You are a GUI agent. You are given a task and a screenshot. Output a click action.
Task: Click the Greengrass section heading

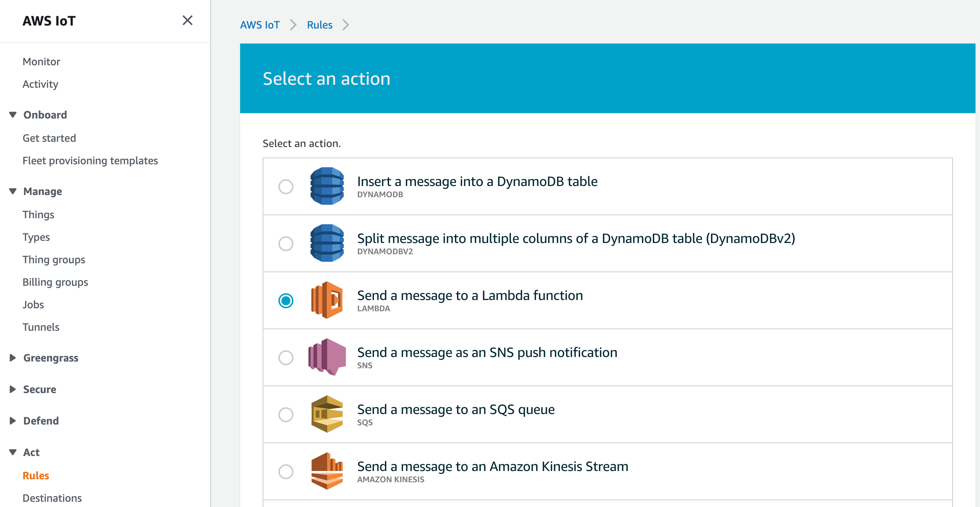(51, 358)
